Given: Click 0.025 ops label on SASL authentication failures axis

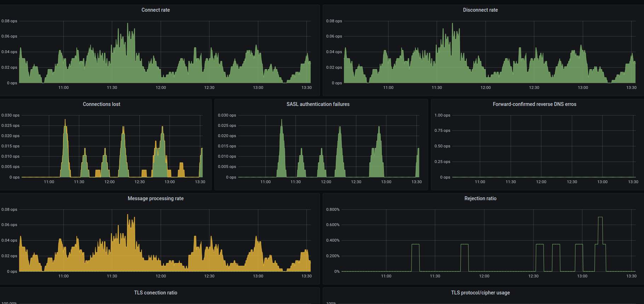Looking at the screenshot, I should 227,125.
